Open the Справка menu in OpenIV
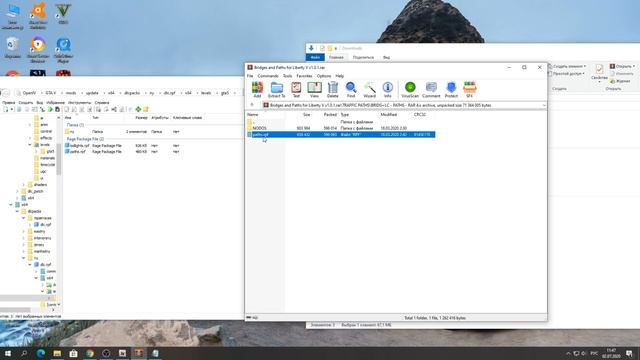Viewport: 640px width, 360px height. pyautogui.click(x=102, y=103)
